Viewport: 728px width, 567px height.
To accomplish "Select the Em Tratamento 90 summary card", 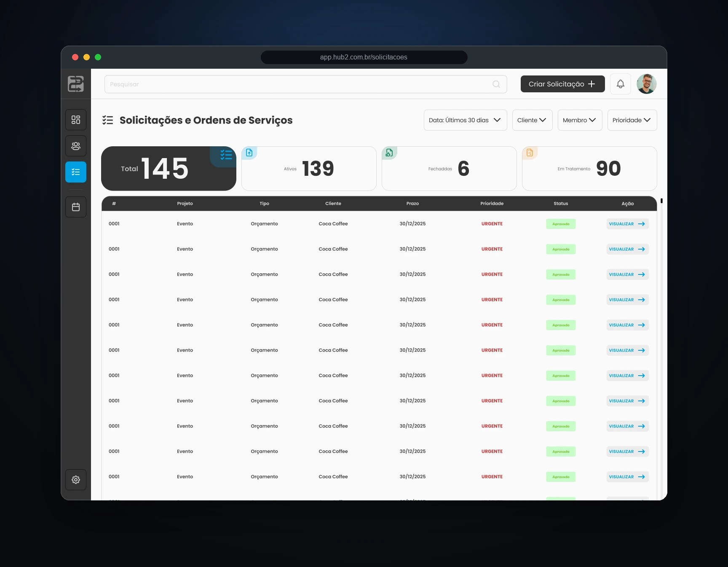I will pos(589,169).
